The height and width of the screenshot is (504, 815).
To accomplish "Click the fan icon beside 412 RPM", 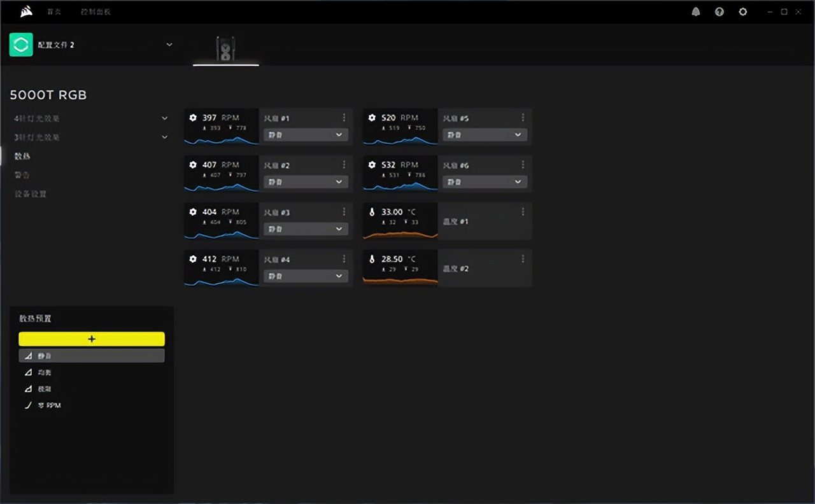I will click(193, 259).
